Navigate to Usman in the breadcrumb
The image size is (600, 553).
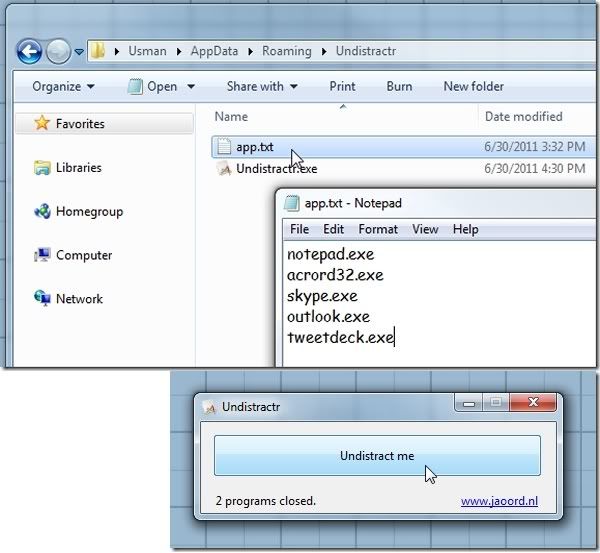(147, 51)
